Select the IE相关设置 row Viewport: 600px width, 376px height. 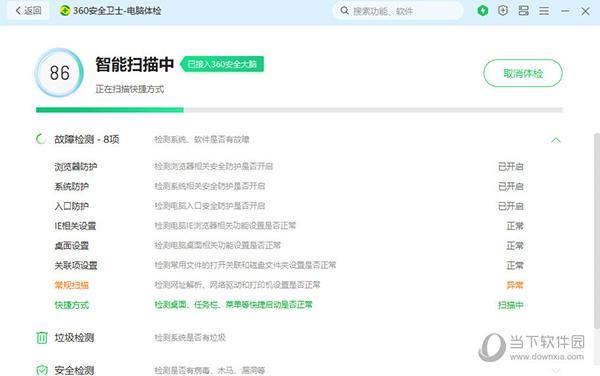[289, 226]
